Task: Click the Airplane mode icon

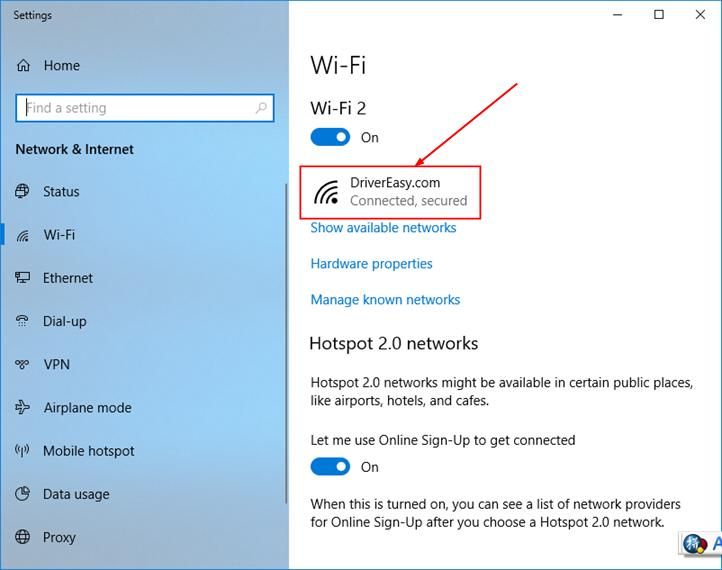Action: (23, 408)
